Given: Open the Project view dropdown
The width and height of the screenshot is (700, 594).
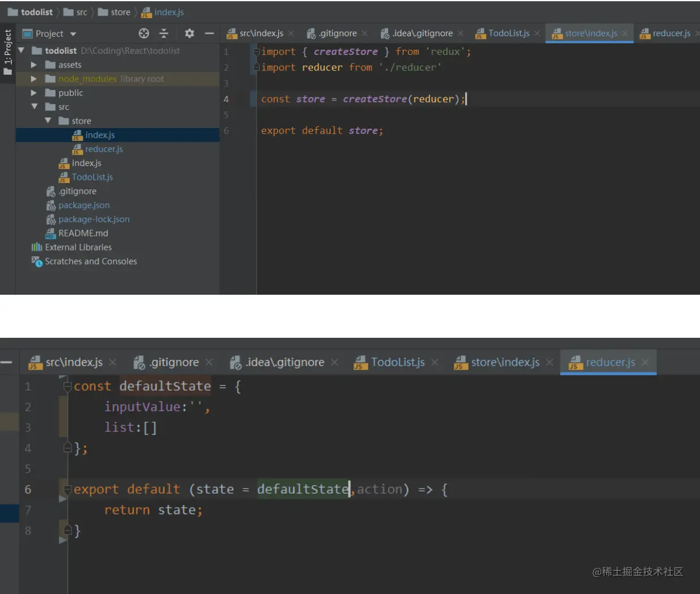Looking at the screenshot, I should 73,34.
